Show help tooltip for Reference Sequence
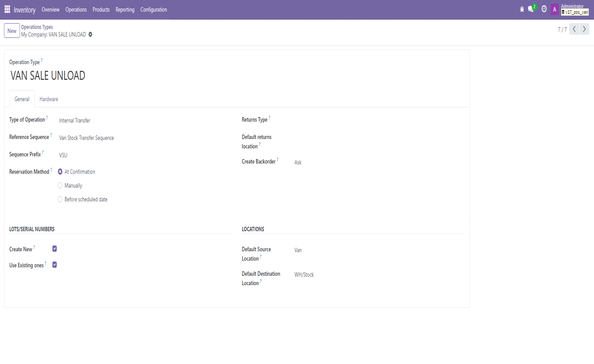The image size is (594, 364). 51,135
